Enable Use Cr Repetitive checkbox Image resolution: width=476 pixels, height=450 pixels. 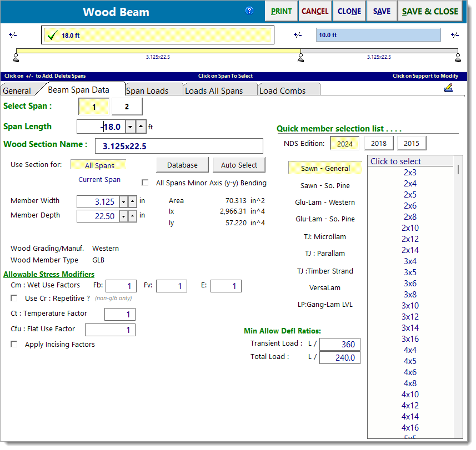pyautogui.click(x=14, y=298)
